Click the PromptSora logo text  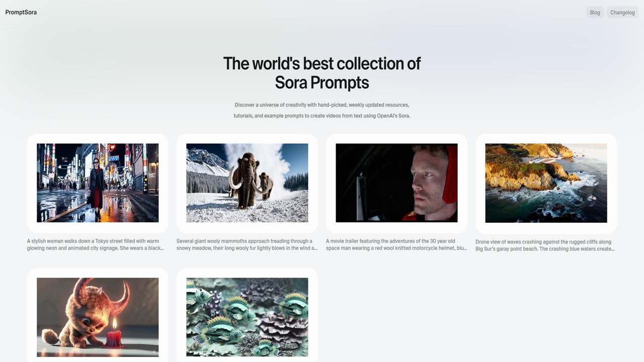point(21,12)
